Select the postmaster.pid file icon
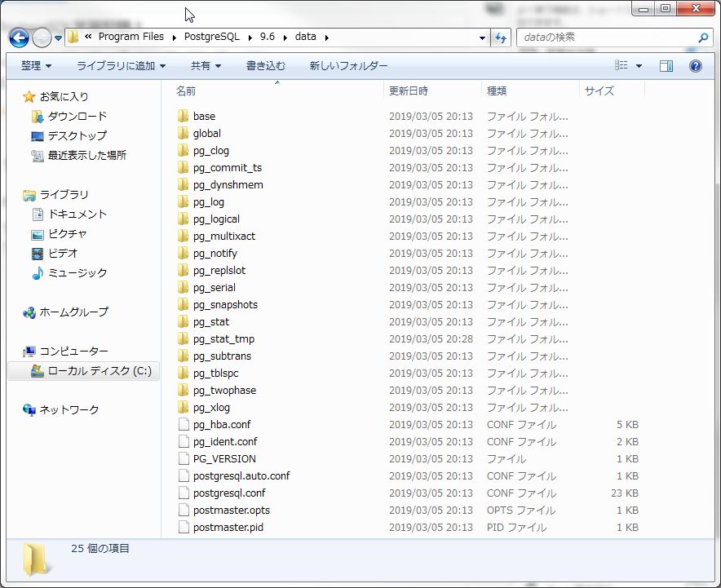 click(x=184, y=528)
